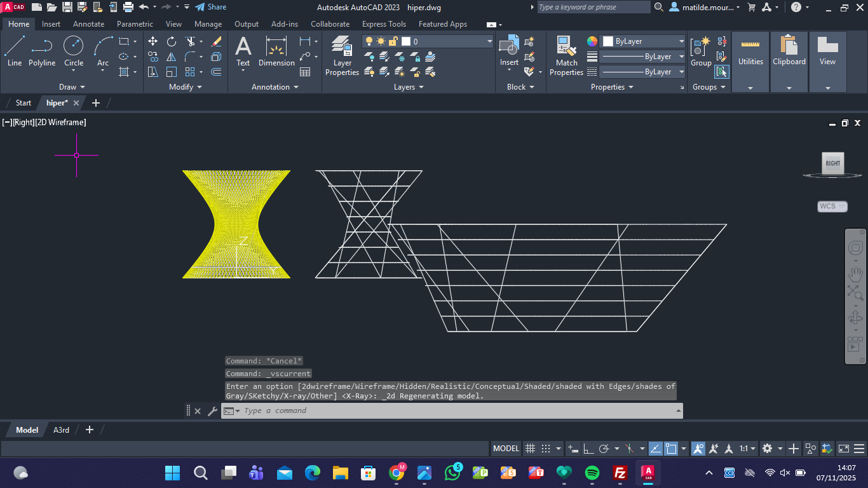
Task: Click the Share button
Action: click(x=210, y=7)
